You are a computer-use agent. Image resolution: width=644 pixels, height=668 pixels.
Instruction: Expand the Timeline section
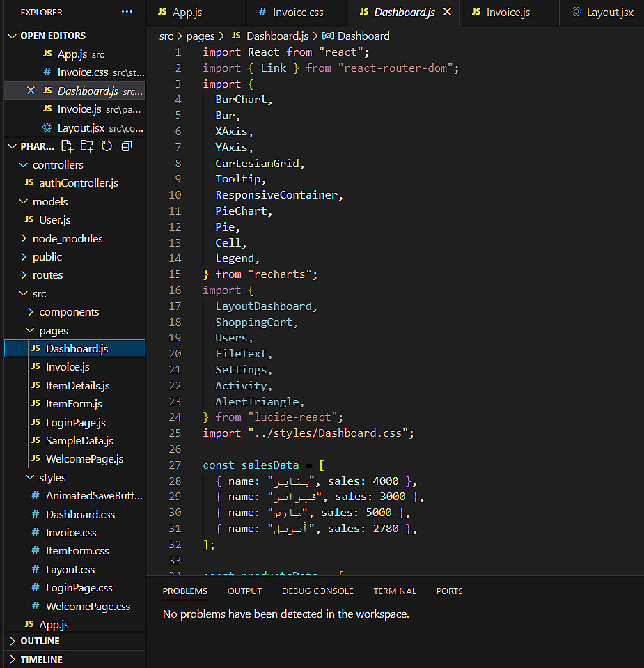[x=41, y=660]
